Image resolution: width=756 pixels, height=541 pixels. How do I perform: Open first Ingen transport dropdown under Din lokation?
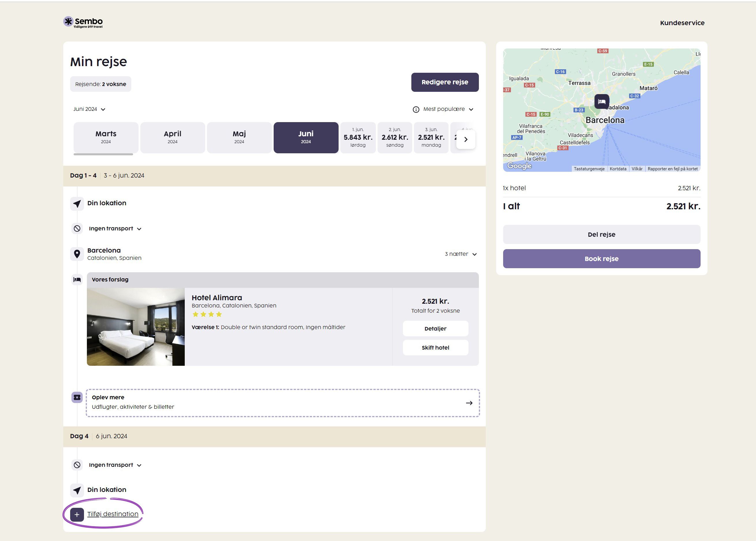pyautogui.click(x=115, y=229)
